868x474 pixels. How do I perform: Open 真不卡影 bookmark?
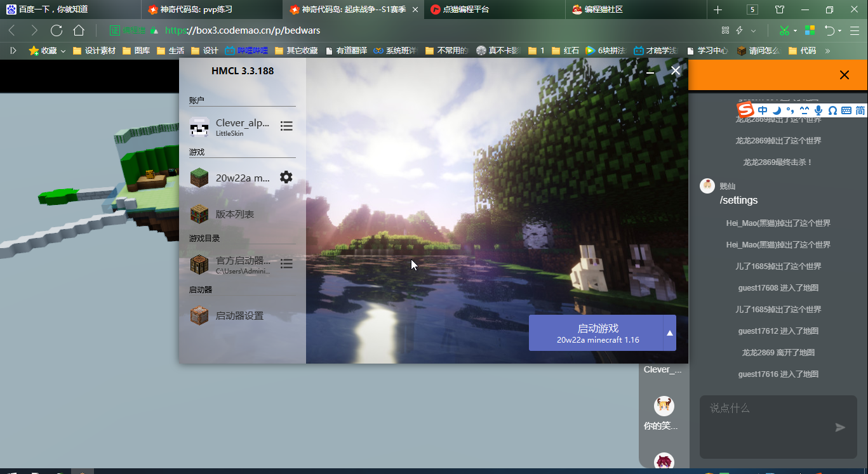click(x=498, y=51)
